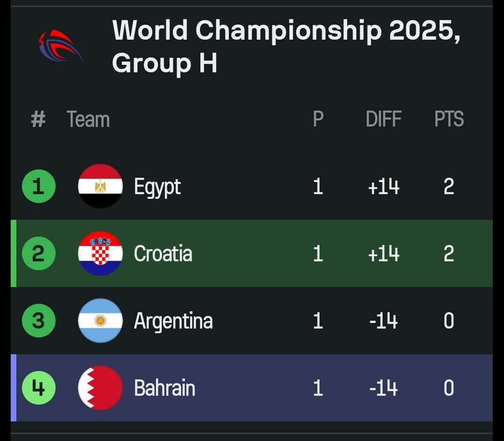Click the position 4 badge next to Bahrain
The image size is (504, 441).
[39, 387]
